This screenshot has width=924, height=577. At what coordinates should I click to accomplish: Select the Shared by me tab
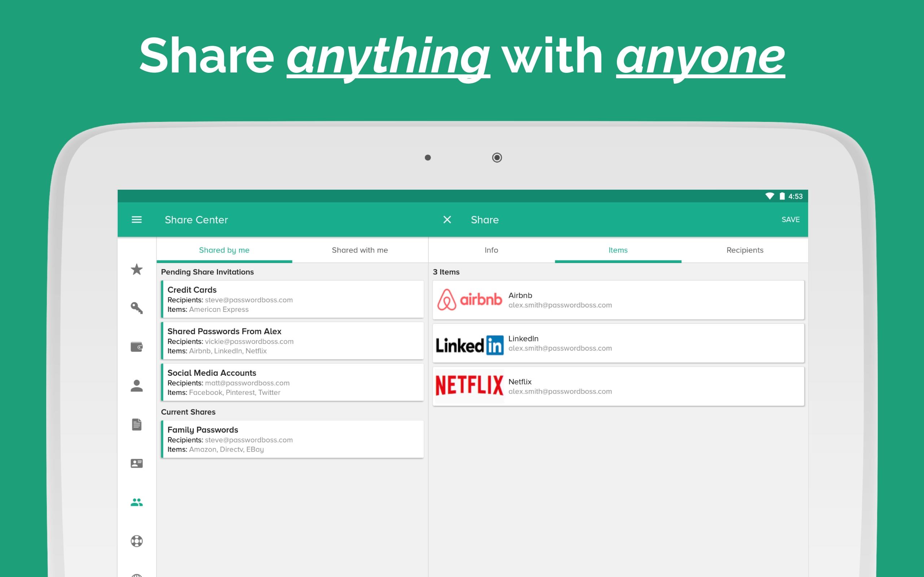pyautogui.click(x=224, y=250)
